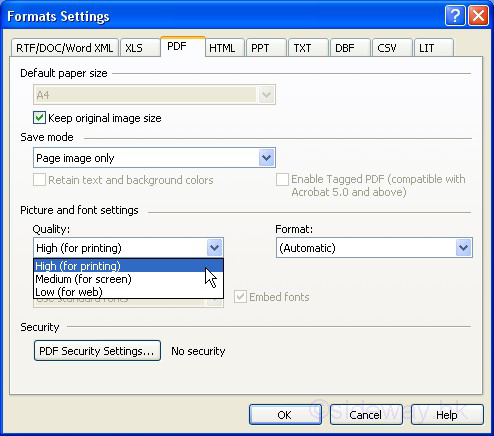Open PDF Security Settings
494x436 pixels.
pos(97,351)
